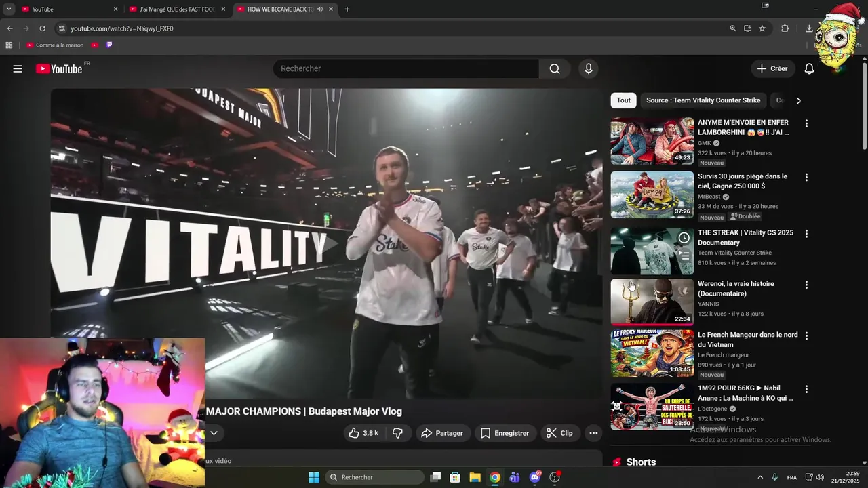Share the video with Partager
Screen dimensions: 868x488
(x=442, y=433)
